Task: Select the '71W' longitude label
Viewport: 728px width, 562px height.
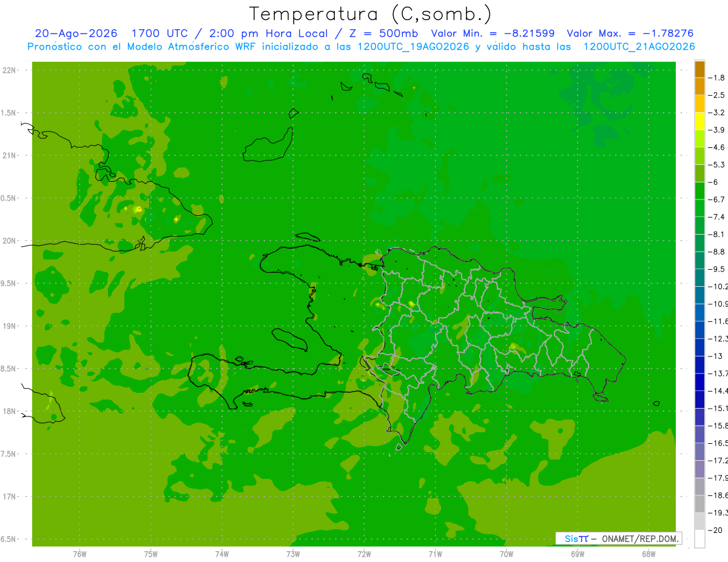Action: pyautogui.click(x=435, y=554)
